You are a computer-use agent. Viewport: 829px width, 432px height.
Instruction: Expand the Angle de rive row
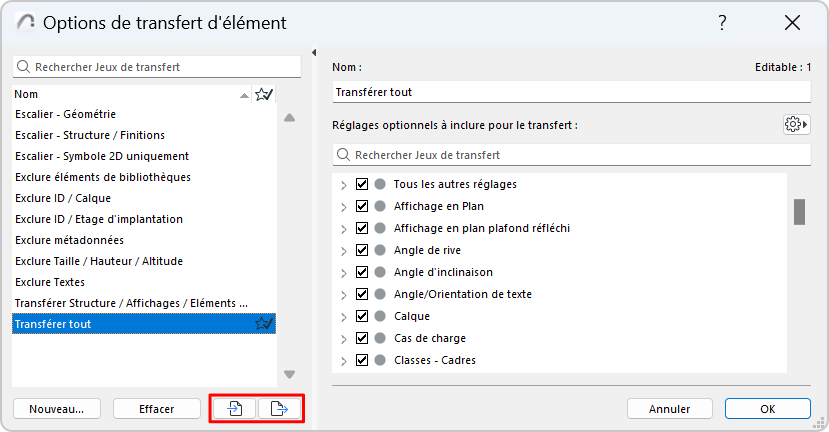(x=343, y=250)
